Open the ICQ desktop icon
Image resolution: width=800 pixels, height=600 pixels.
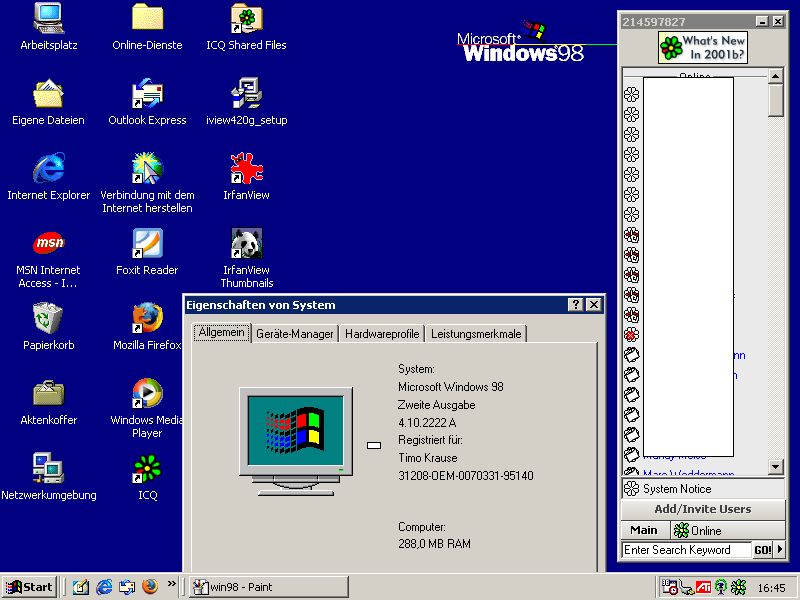click(x=147, y=470)
